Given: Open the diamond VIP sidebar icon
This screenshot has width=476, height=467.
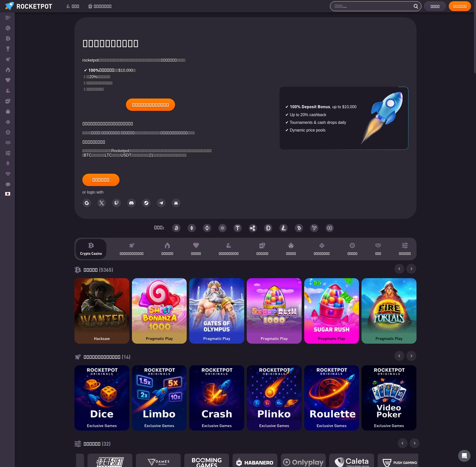Looking at the screenshot, I should point(8,174).
